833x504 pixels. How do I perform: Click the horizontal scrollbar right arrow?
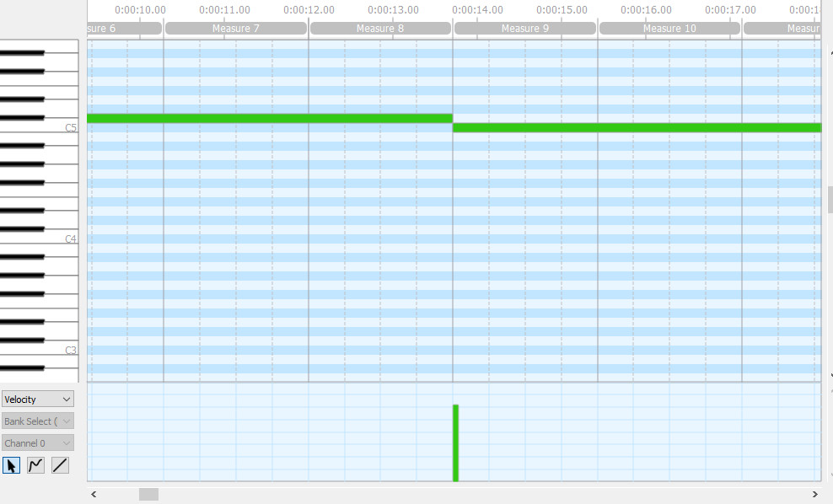pyautogui.click(x=814, y=494)
